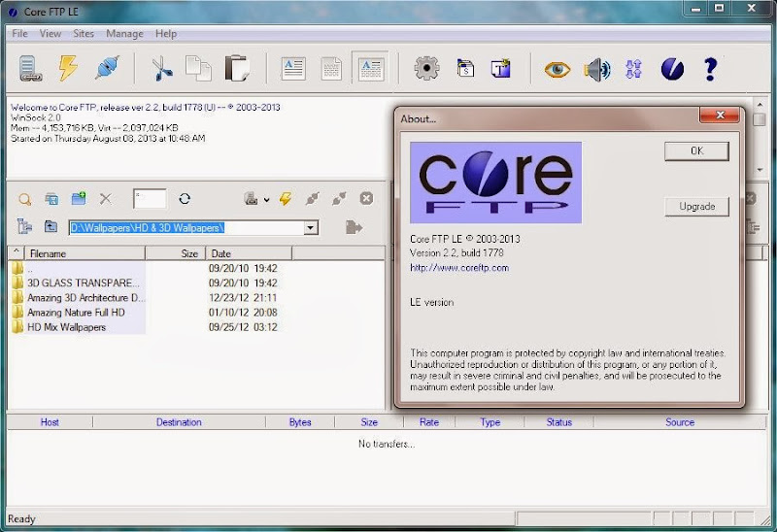Click the Copy documents icon
777x532 pixels.
[x=198, y=68]
